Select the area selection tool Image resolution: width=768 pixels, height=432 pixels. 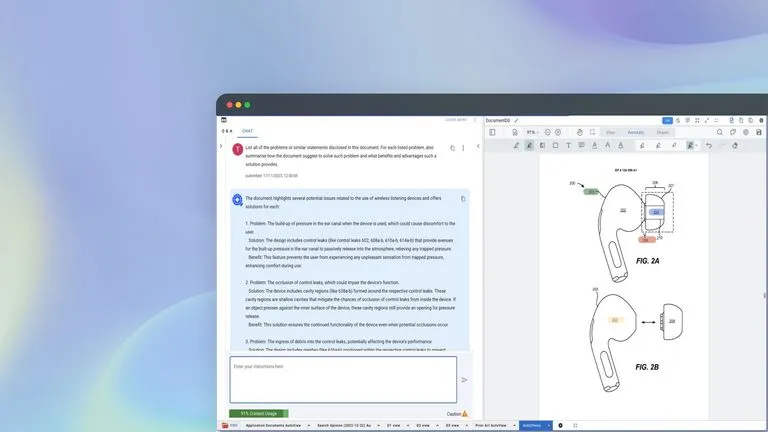pyautogui.click(x=593, y=132)
